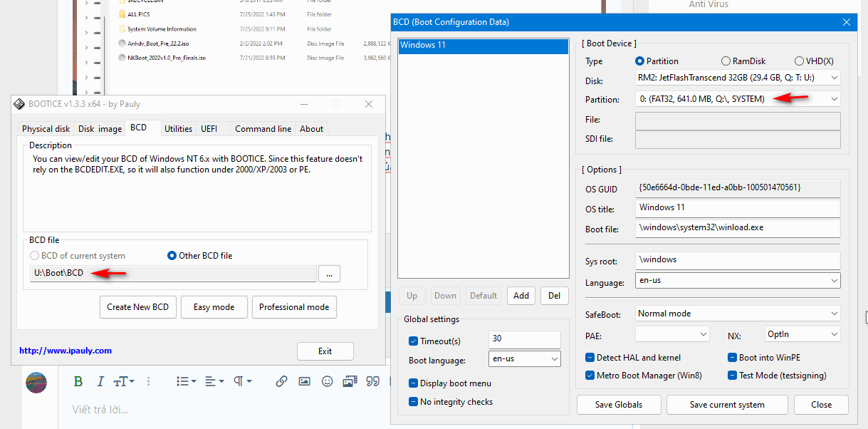Toggle the Timeout(s) checkbox
Viewport: 868px width, 429px height.
[414, 341]
